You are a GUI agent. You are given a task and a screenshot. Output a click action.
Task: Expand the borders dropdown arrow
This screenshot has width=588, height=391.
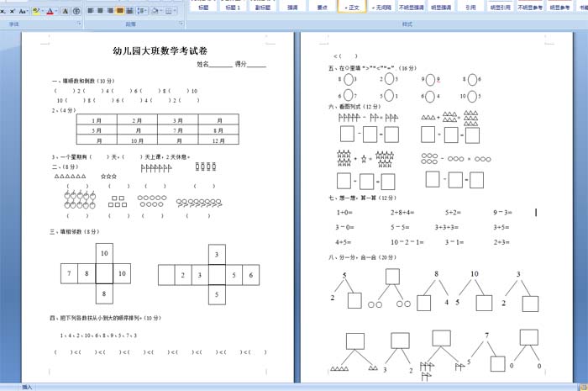point(175,11)
